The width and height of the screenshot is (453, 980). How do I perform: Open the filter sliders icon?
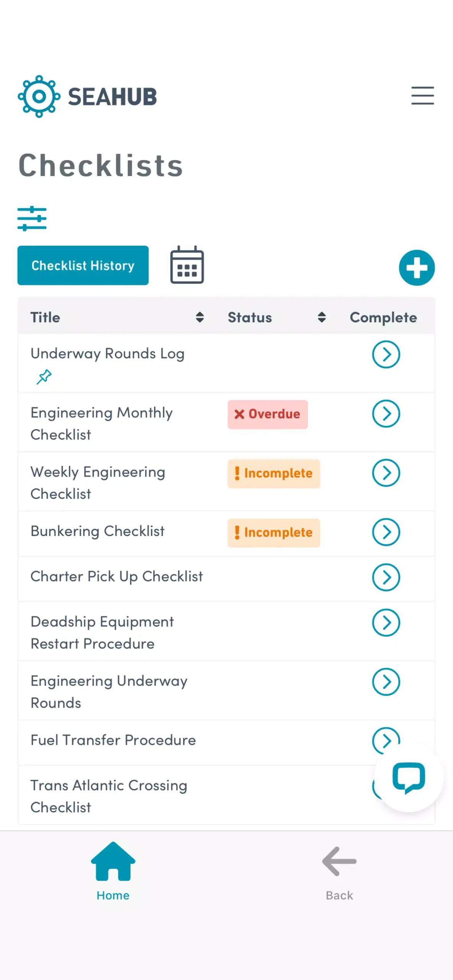click(32, 219)
